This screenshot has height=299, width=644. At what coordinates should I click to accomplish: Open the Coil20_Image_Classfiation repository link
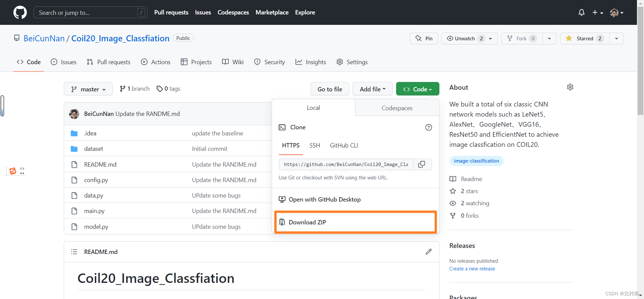coord(120,38)
